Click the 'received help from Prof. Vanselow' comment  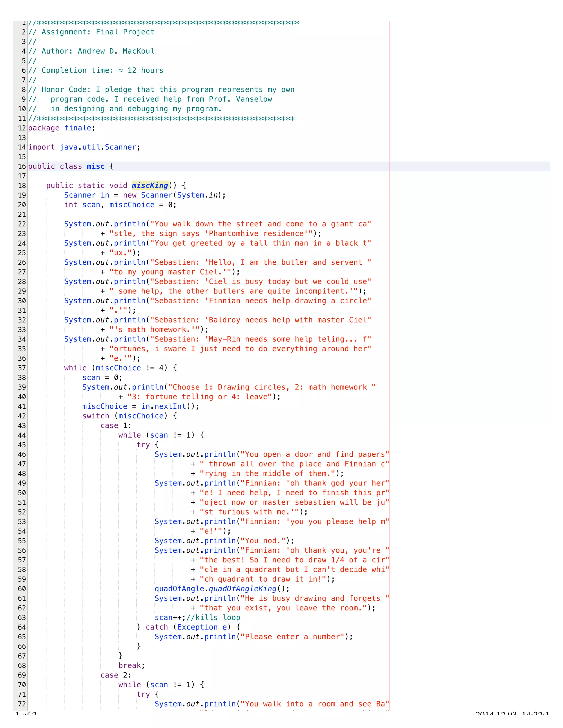coord(198,99)
